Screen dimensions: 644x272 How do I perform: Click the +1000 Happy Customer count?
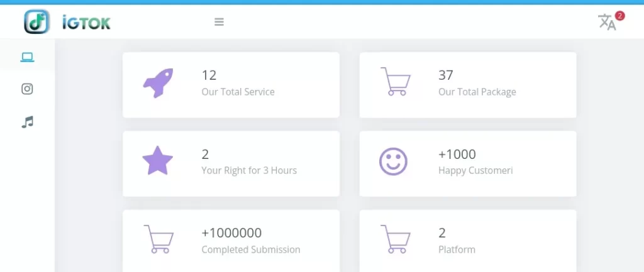(457, 154)
